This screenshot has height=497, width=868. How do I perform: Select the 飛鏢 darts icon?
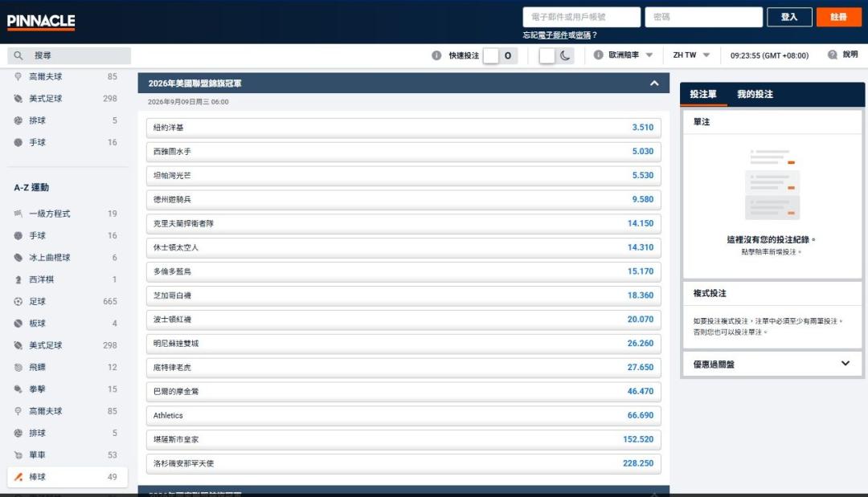(x=18, y=367)
